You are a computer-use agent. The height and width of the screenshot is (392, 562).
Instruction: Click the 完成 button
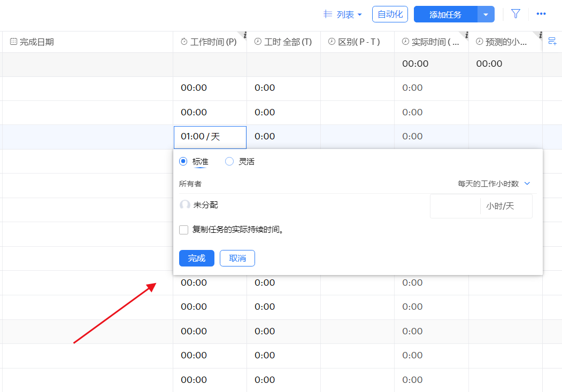pyautogui.click(x=197, y=258)
